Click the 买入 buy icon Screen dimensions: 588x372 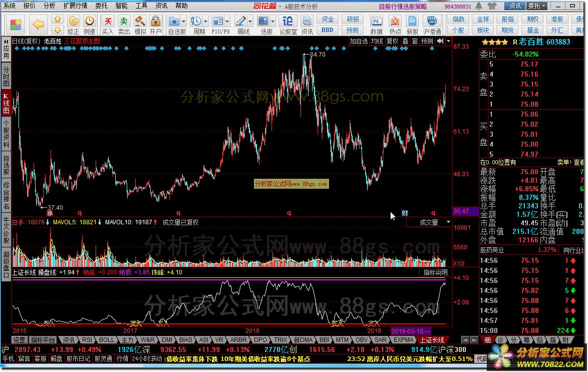[108, 25]
